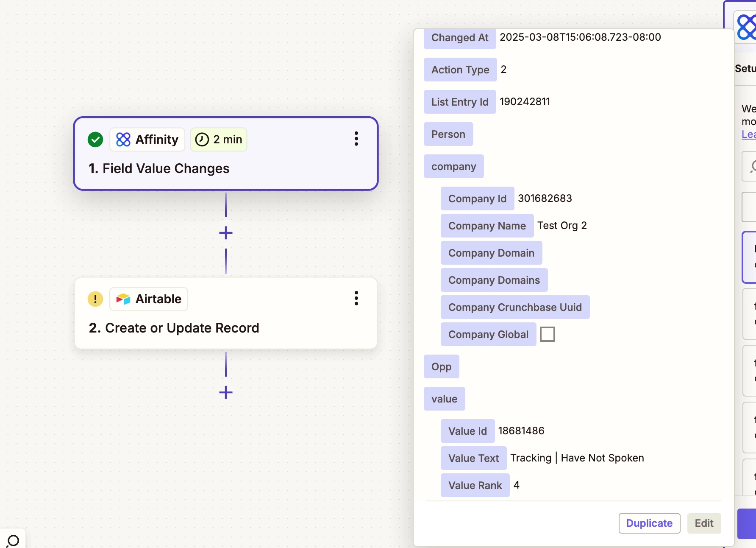Open the three-dot menu on Affinity step

tap(356, 139)
